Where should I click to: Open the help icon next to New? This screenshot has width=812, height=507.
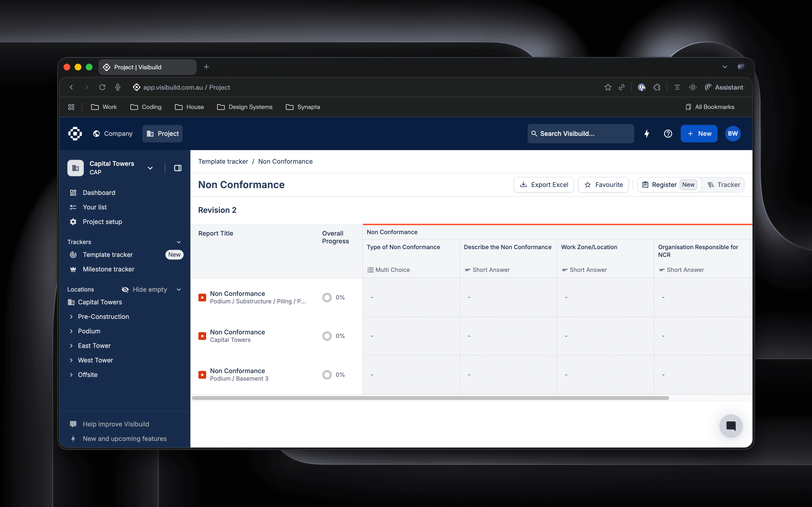pyautogui.click(x=668, y=133)
